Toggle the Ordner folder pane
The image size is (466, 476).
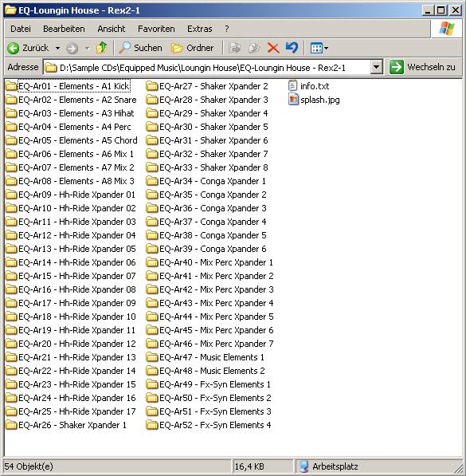coord(192,48)
